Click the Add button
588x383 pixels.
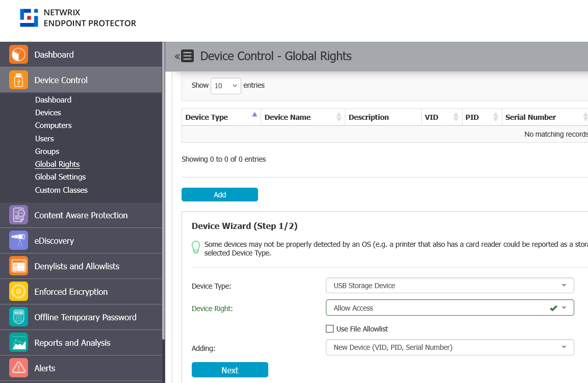220,195
